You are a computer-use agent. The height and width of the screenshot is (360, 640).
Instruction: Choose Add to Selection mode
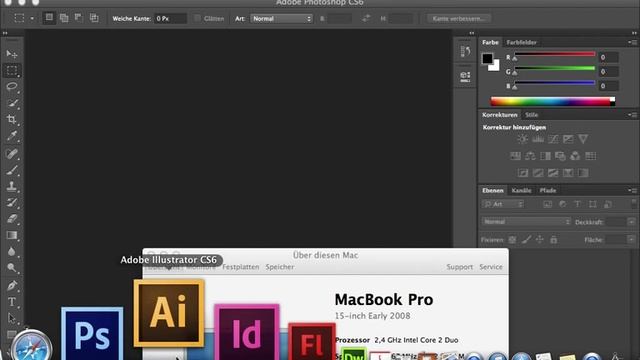64,18
